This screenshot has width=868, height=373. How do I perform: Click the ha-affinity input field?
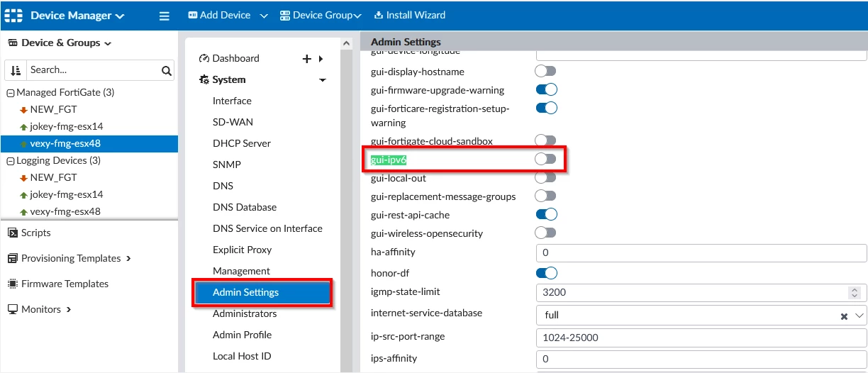pos(701,252)
